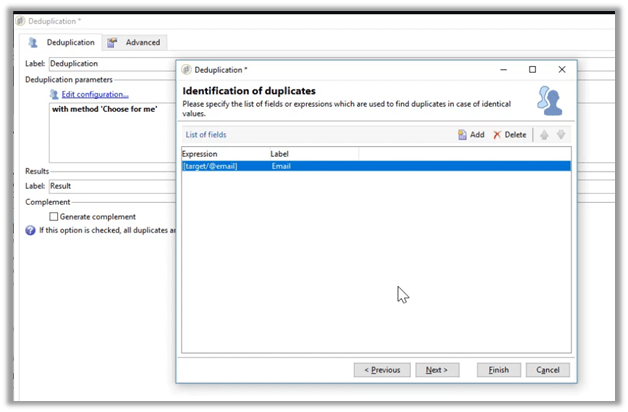Viewport: 628px width, 412px height.
Task: Click the Results Label input field
Action: (x=110, y=186)
